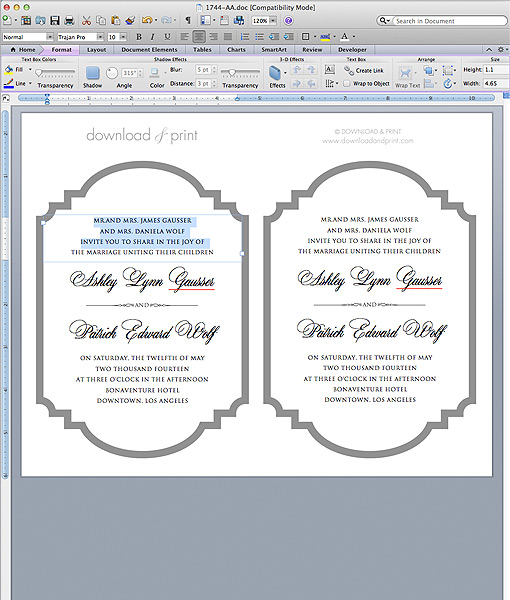Click the Undo arrow icon
This screenshot has width=510, height=600.
(147, 20)
